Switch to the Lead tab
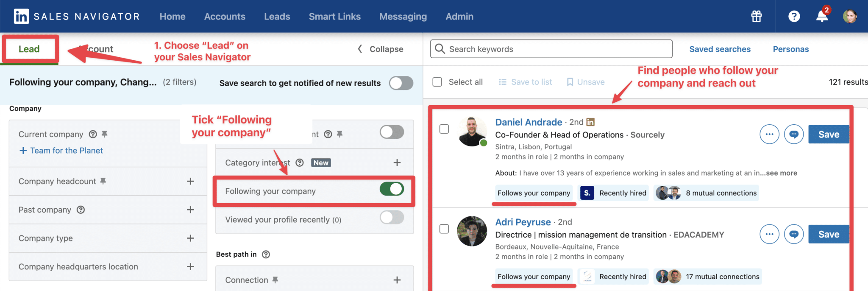The width and height of the screenshot is (868, 291). [29, 49]
